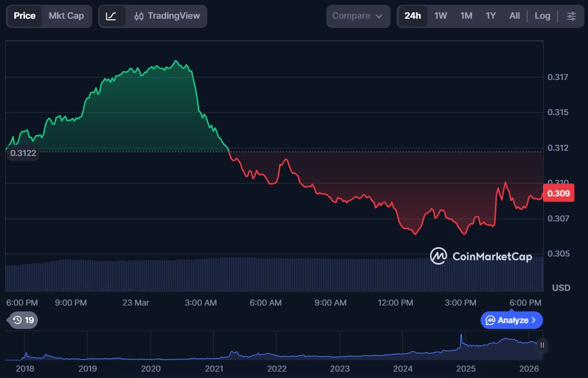The width and height of the screenshot is (588, 378).
Task: Toggle Log scale on chart
Action: (542, 16)
